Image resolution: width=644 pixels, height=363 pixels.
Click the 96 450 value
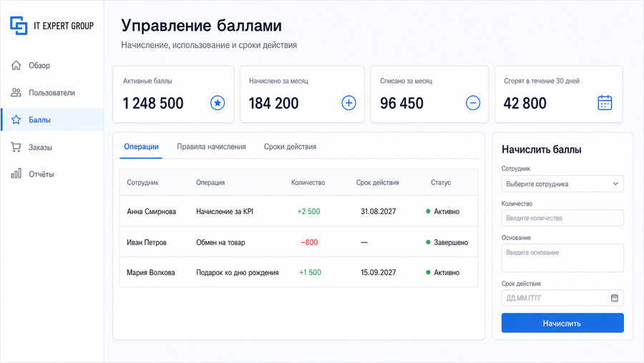click(x=401, y=103)
